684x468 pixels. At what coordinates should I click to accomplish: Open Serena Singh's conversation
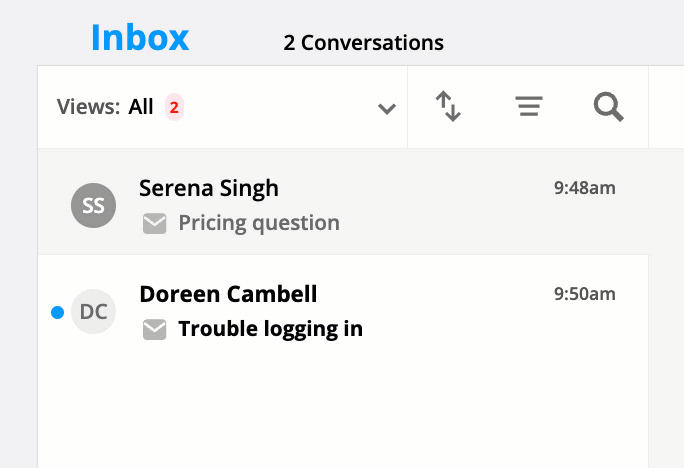[343, 202]
